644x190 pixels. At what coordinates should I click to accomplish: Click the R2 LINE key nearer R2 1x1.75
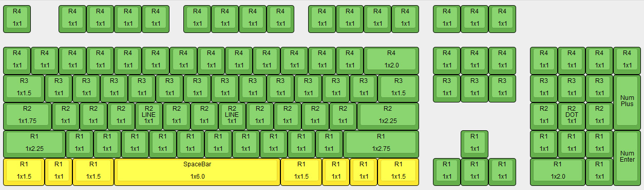[149, 116]
